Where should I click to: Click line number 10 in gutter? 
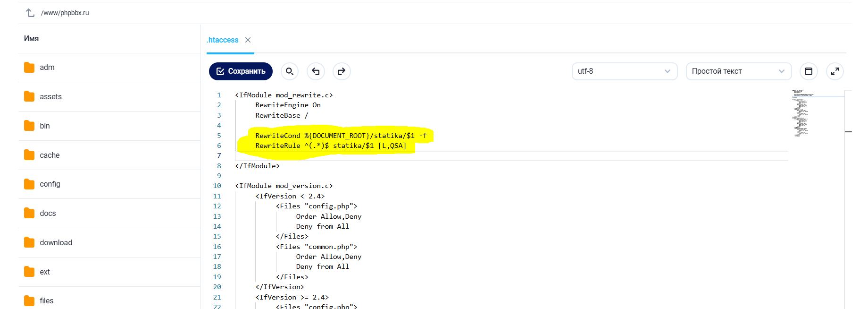tap(217, 186)
